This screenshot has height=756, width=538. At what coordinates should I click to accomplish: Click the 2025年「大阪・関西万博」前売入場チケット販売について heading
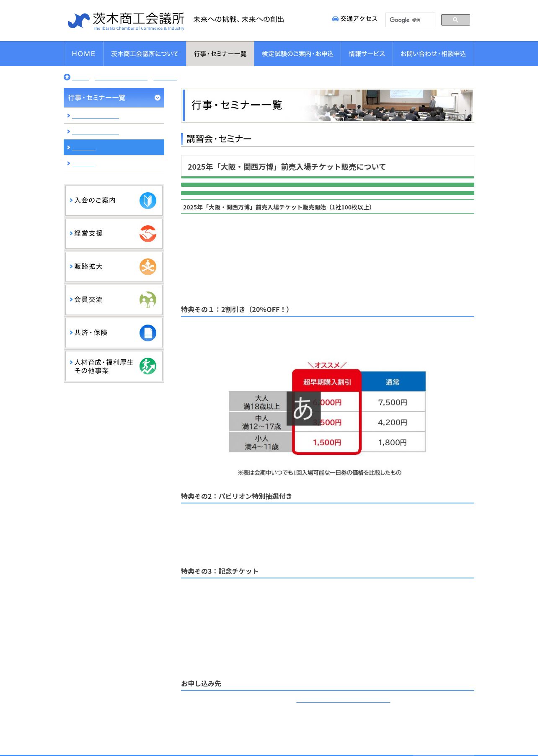pos(287,167)
